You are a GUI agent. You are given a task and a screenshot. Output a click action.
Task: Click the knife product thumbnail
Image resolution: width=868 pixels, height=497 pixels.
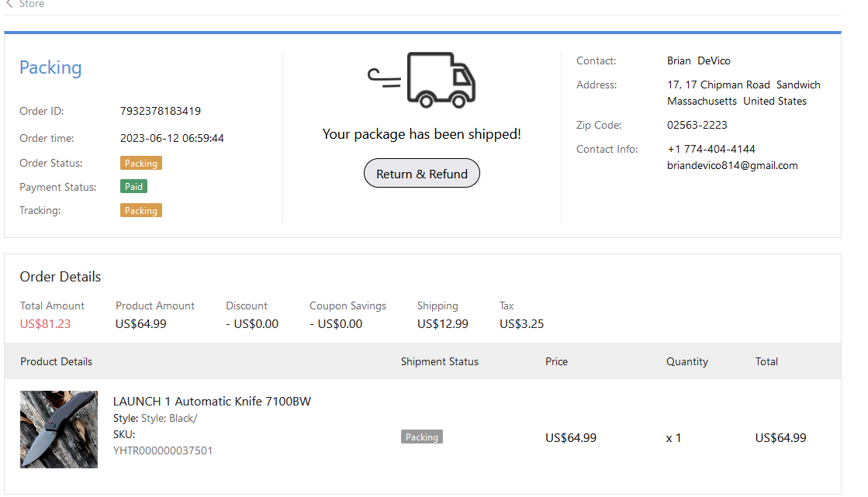59,430
